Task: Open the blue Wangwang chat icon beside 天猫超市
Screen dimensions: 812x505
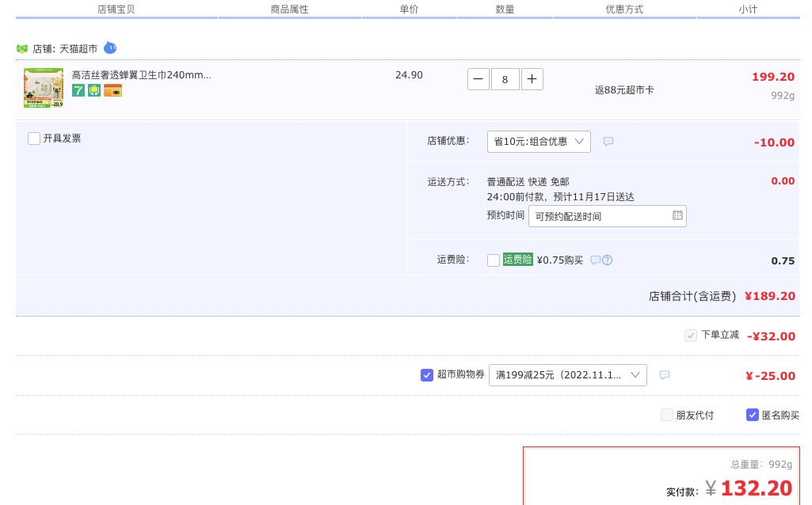Action: (110, 47)
